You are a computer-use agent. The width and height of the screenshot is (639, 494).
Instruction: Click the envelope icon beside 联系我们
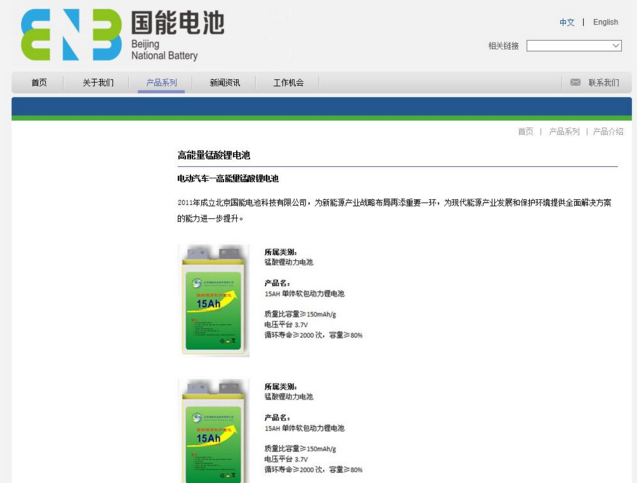click(x=575, y=83)
